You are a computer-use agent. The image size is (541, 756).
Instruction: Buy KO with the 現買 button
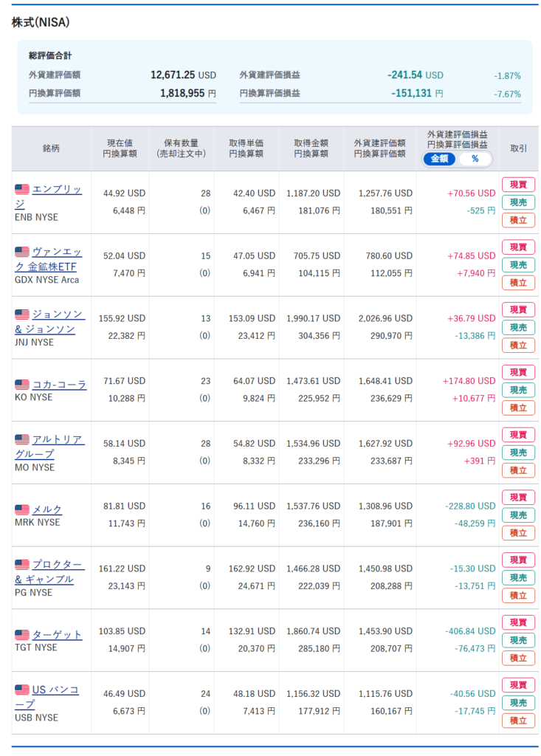click(518, 372)
